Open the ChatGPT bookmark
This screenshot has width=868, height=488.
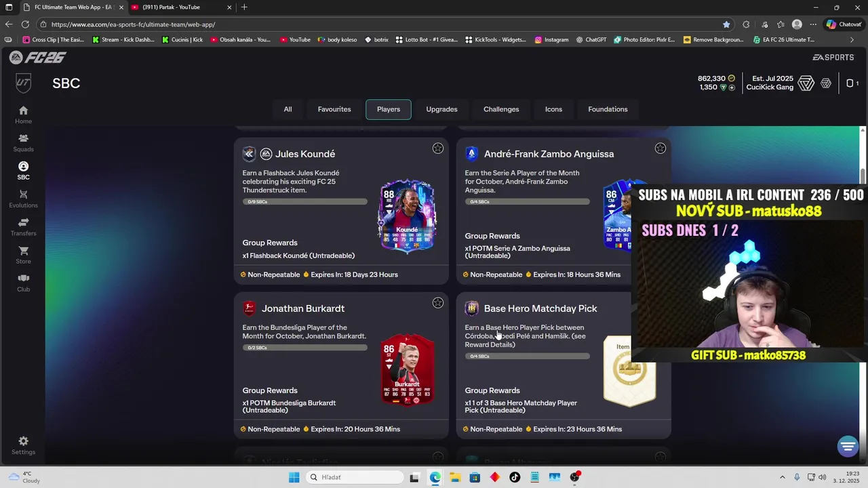tap(591, 40)
